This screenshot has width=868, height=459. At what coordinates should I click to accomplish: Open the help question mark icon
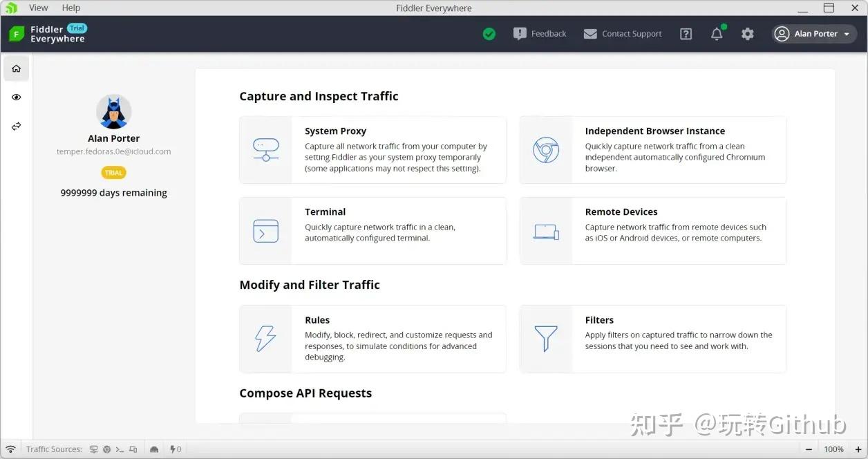[686, 34]
